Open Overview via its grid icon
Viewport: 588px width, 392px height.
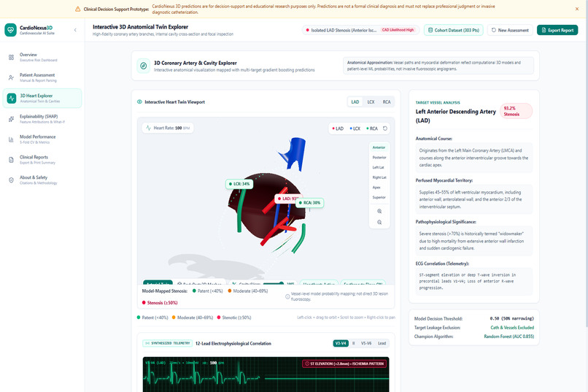(x=11, y=58)
